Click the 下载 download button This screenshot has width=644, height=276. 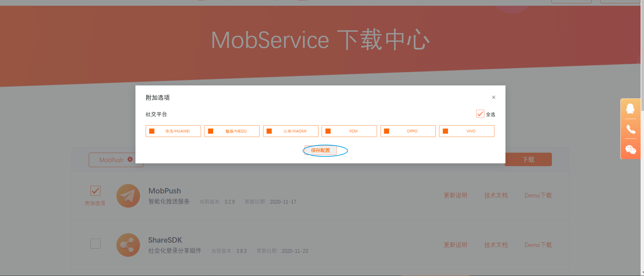click(x=528, y=159)
